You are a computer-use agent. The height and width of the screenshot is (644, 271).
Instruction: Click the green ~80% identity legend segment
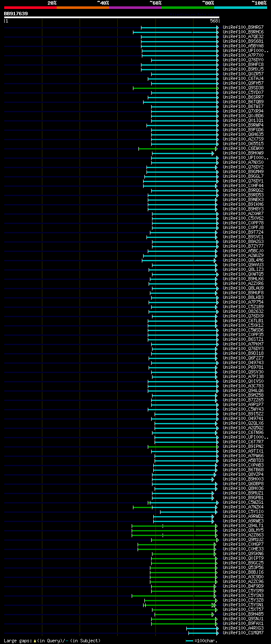pos(188,8)
